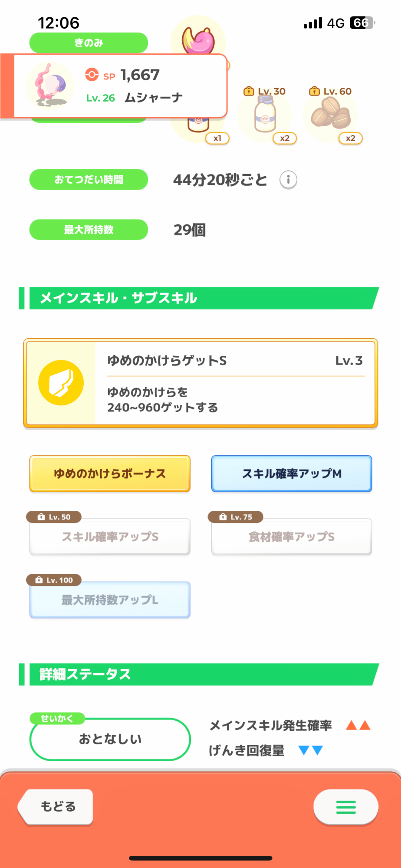401x868 pixels.
Task: Tap the info icon beside helping time
Action: coord(288,180)
